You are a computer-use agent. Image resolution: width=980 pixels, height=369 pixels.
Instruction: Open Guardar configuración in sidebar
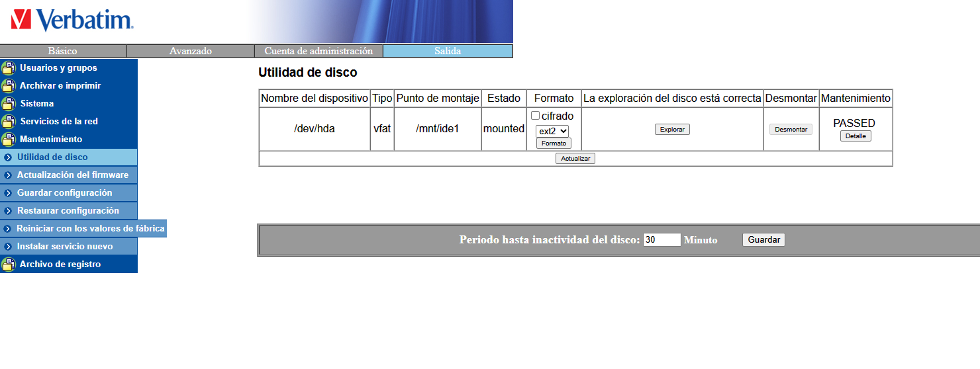point(64,193)
